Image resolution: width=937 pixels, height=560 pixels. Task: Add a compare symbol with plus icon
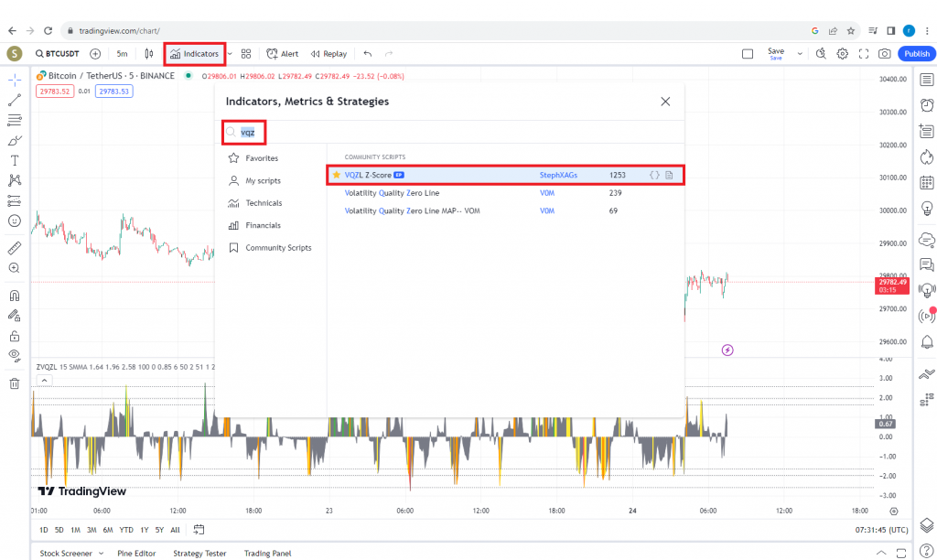95,54
